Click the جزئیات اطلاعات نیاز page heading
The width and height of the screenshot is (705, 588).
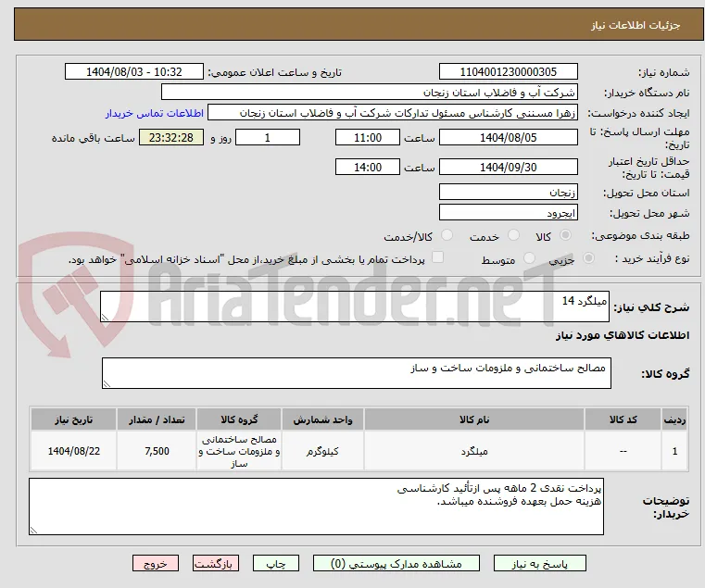pyautogui.click(x=636, y=25)
